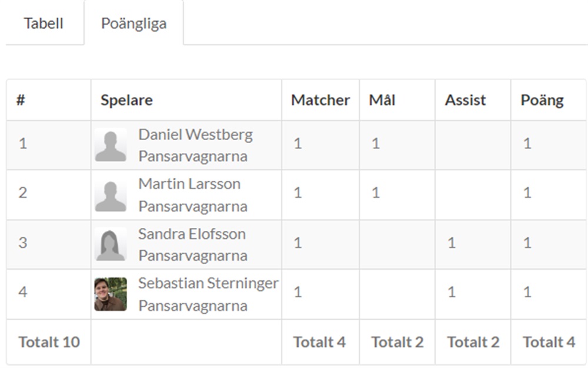
Task: Open Daniel Westberg's player name link
Action: (x=195, y=134)
